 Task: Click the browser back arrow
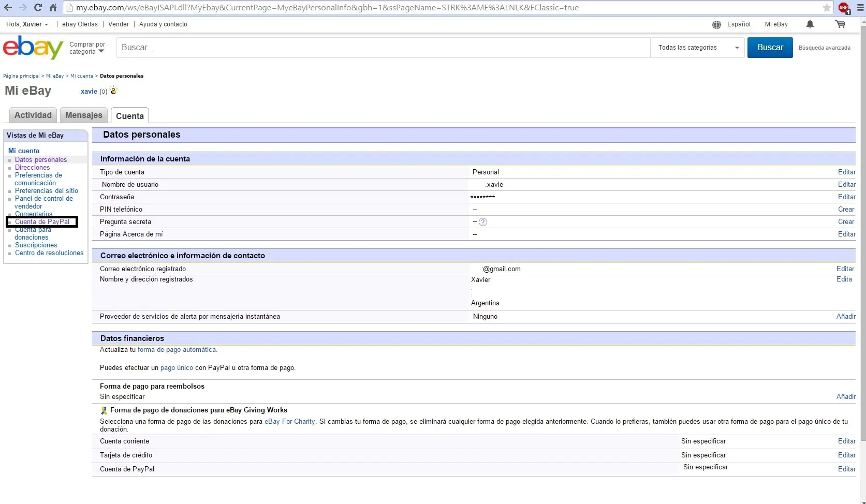point(8,8)
